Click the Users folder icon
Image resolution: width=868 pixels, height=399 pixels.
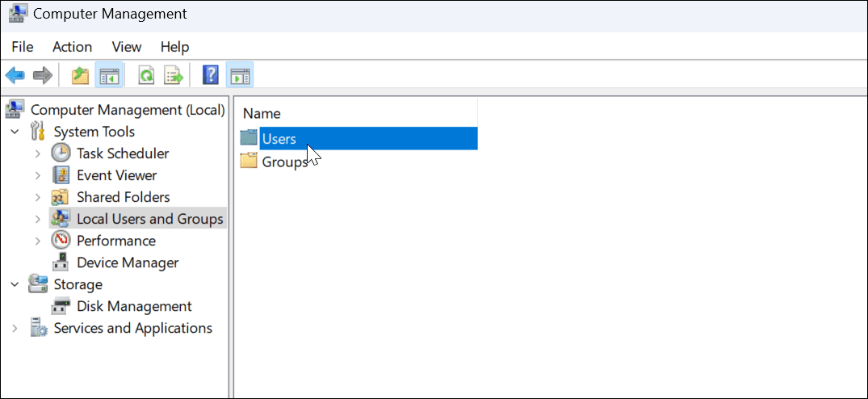click(249, 137)
